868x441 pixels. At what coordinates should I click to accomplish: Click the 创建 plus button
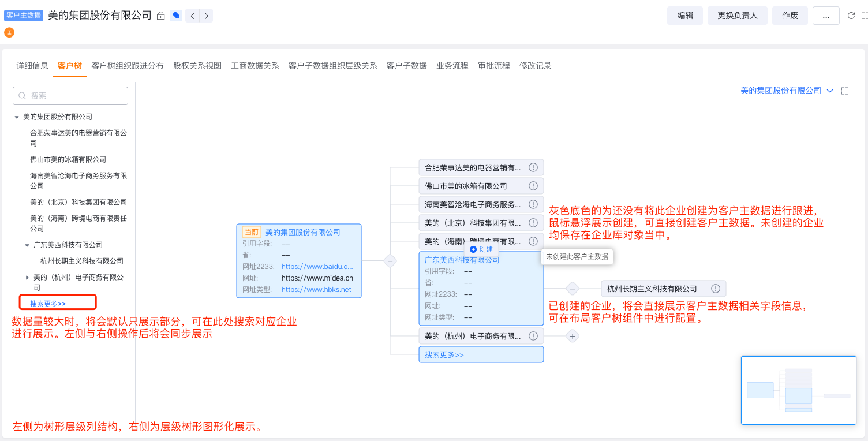(481, 249)
